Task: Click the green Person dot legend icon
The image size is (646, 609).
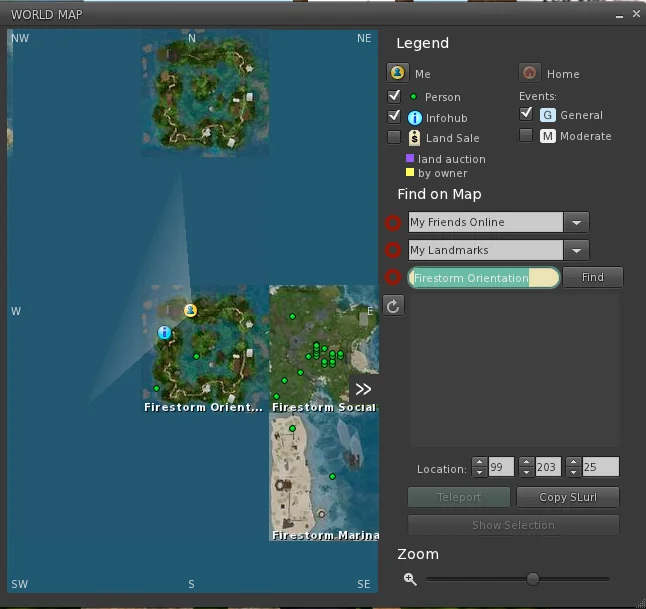Action: [413, 97]
